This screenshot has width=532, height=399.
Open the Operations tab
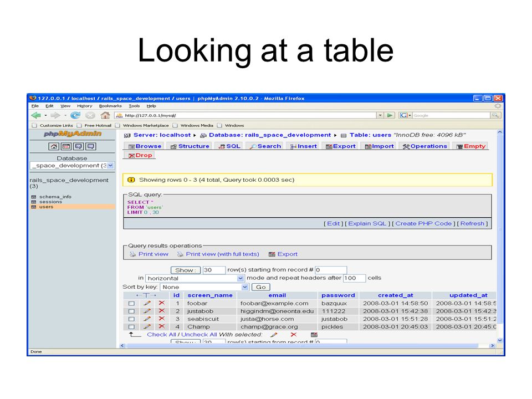click(x=425, y=146)
